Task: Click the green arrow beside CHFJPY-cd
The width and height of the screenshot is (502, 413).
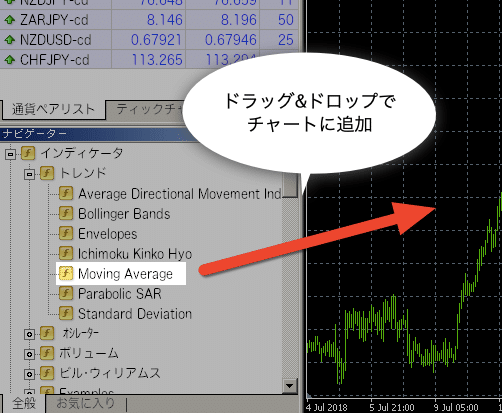Action: (x=10, y=60)
